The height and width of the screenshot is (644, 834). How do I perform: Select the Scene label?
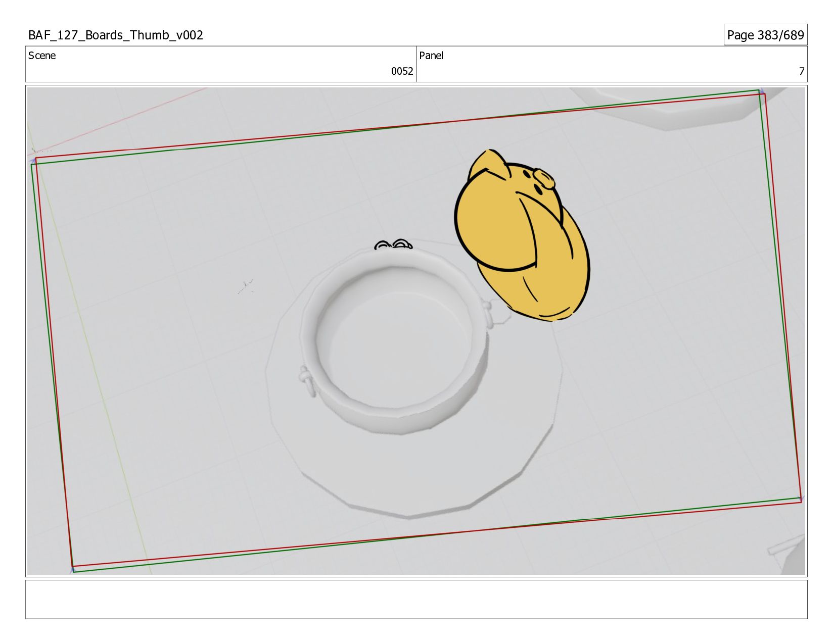click(x=42, y=56)
